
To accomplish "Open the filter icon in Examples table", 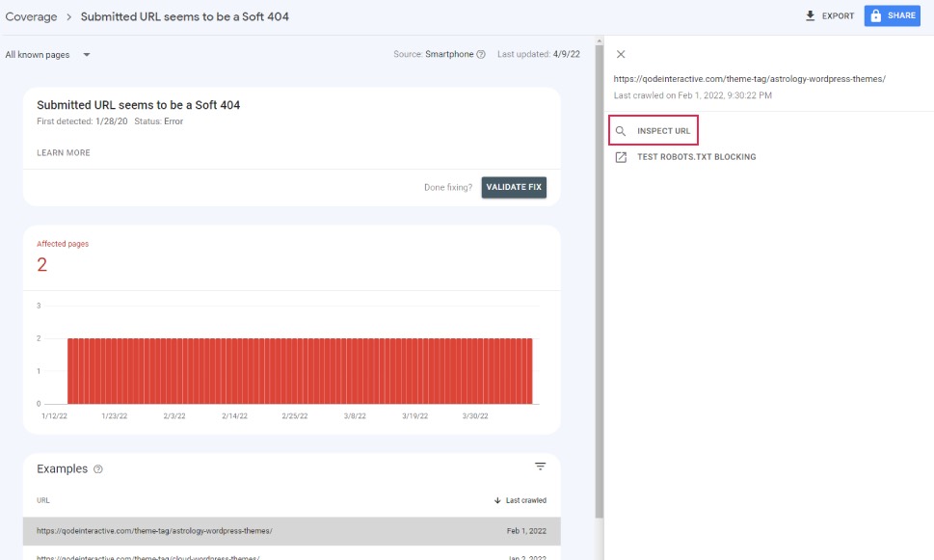I will [x=540, y=467].
